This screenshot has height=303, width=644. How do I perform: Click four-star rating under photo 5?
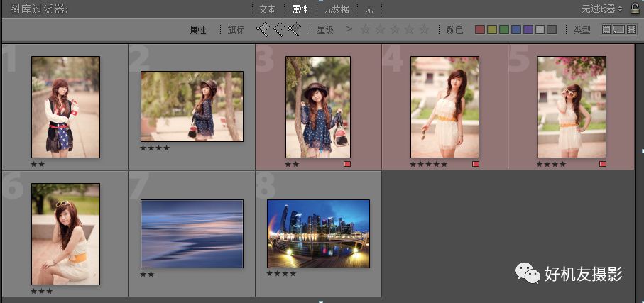(551, 164)
